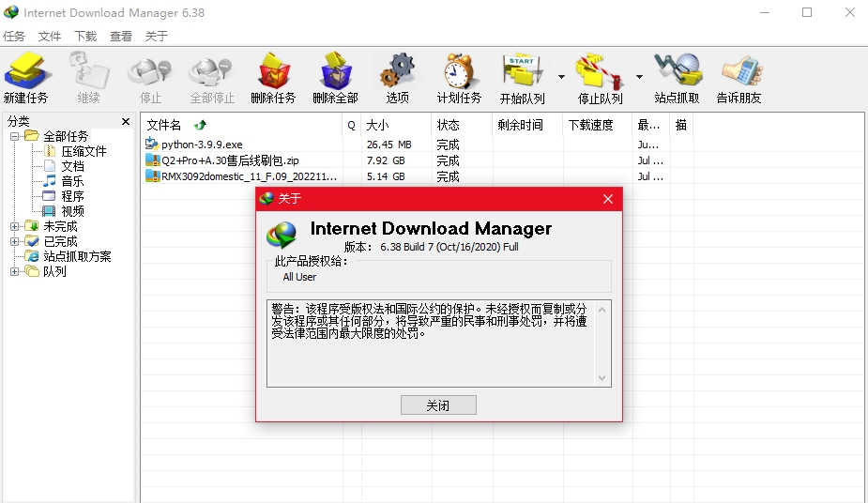Viewport: 868px width, 503px height.
Task: Sort by the File Name (文件名) column header
Action: coord(242,125)
